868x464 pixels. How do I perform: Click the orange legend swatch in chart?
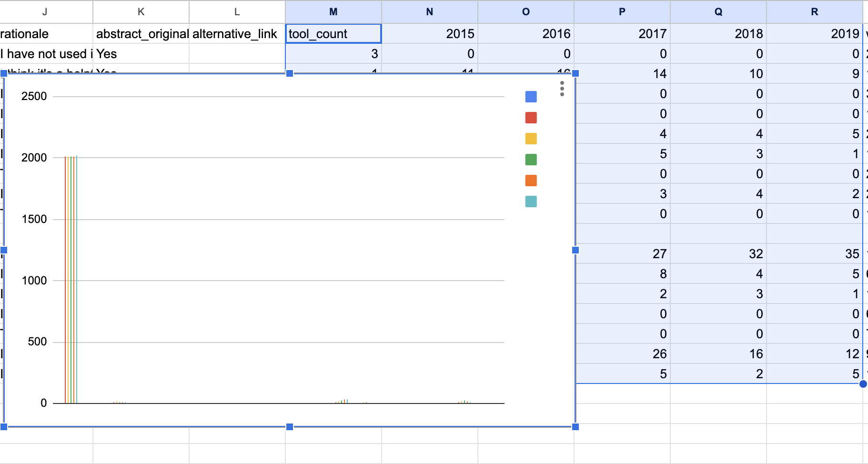[531, 181]
